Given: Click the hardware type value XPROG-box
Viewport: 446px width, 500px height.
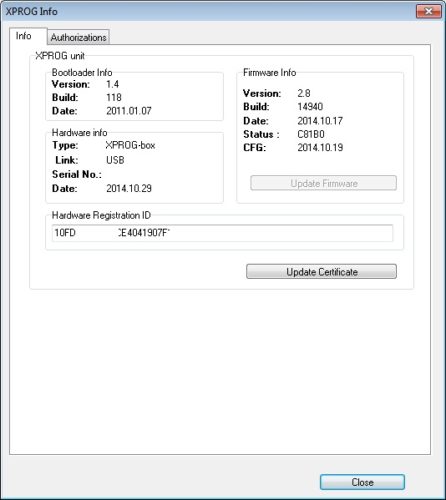Looking at the screenshot, I should [130, 145].
